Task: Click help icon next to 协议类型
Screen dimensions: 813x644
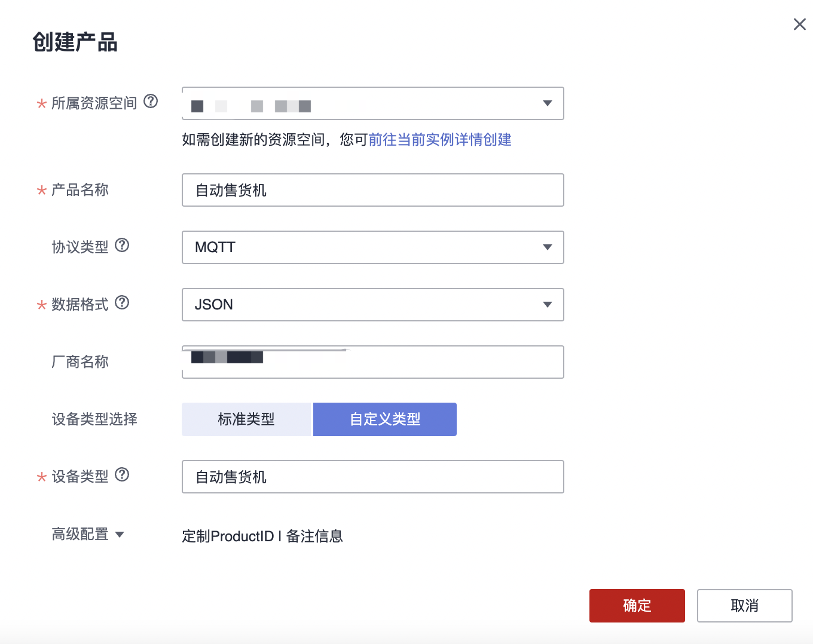Action: click(x=122, y=245)
